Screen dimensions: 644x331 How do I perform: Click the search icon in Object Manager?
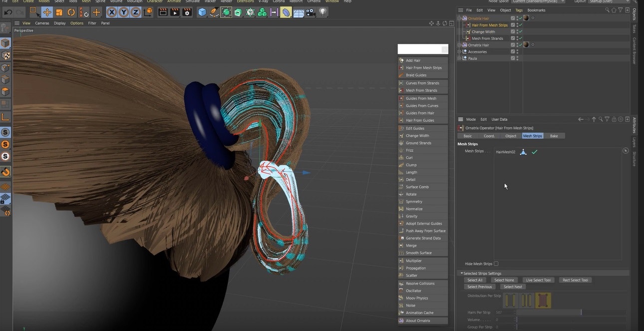608,10
